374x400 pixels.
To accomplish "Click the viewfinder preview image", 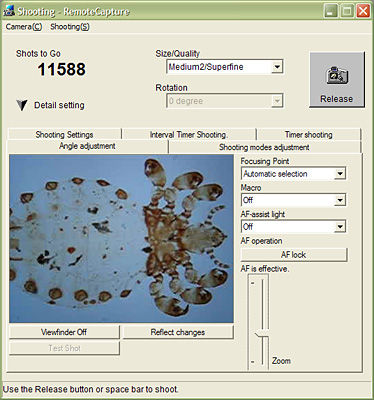I will [121, 238].
